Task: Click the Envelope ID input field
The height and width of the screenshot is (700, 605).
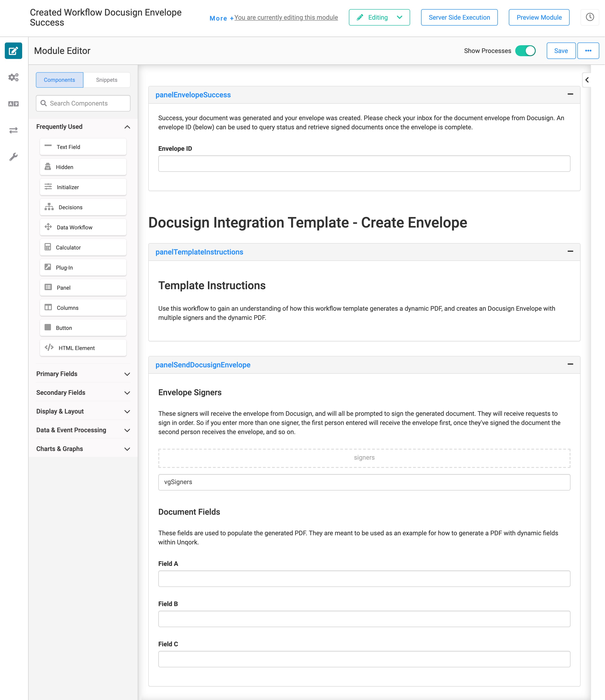Action: pyautogui.click(x=364, y=164)
